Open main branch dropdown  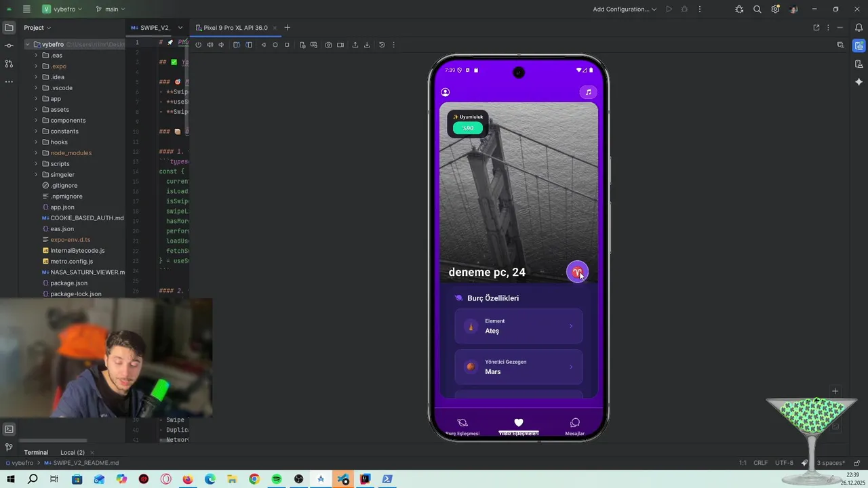point(111,9)
